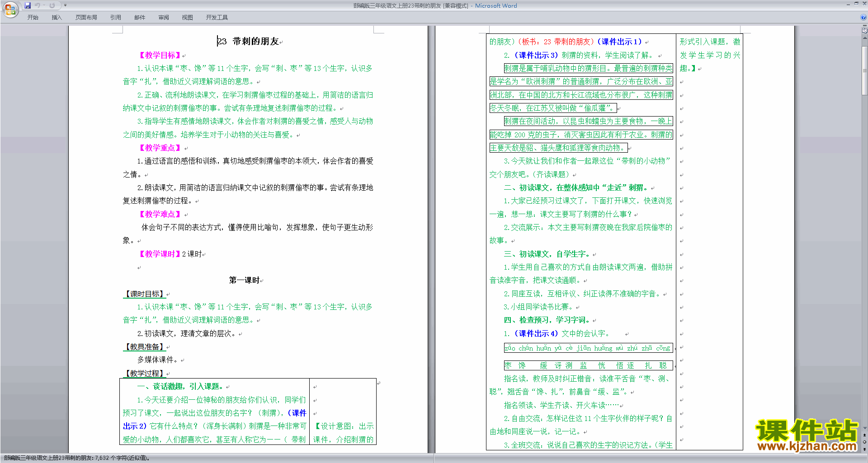Image resolution: width=868 pixels, height=463 pixels.
Task: Open the 邮件 ribbon tab
Action: coord(140,17)
